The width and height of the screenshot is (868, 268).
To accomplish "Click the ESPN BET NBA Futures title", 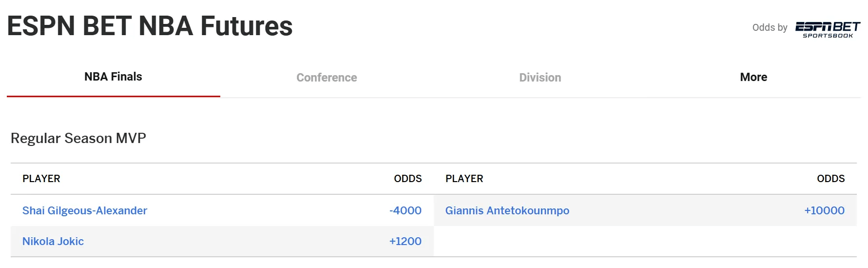I will pyautogui.click(x=150, y=26).
